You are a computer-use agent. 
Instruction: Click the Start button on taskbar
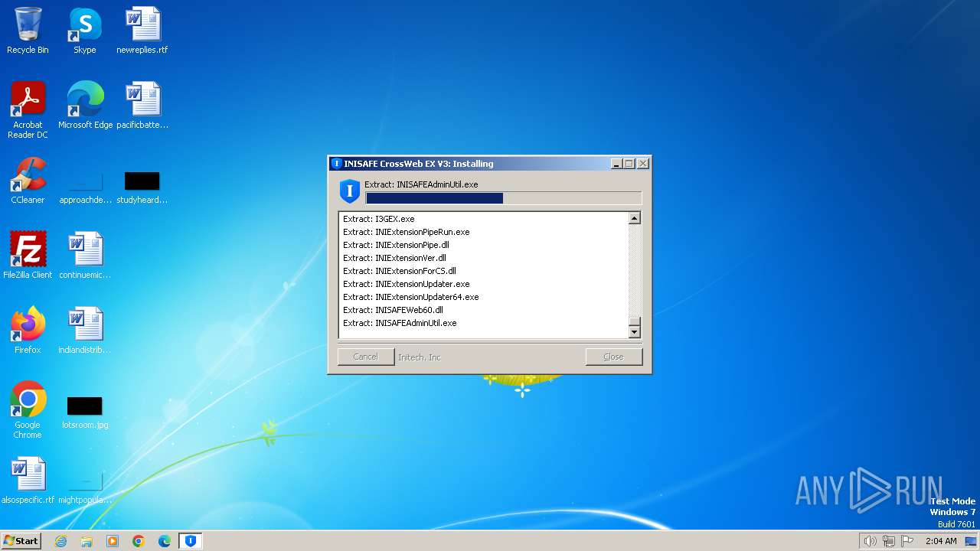click(21, 541)
